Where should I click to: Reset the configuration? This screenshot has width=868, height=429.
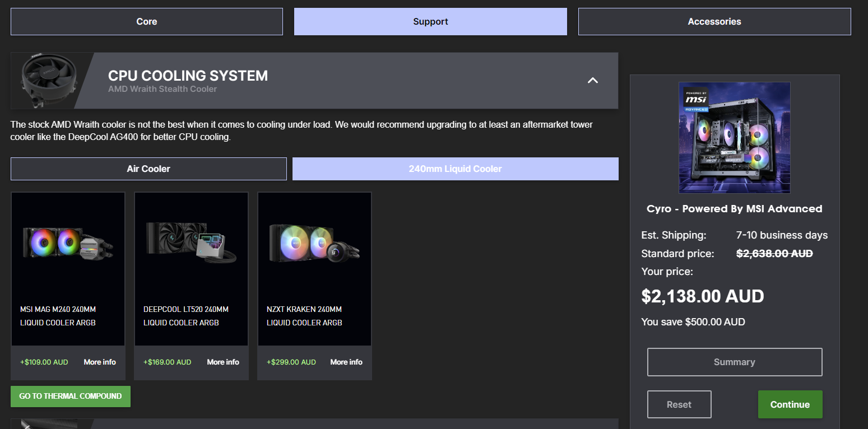coord(679,404)
